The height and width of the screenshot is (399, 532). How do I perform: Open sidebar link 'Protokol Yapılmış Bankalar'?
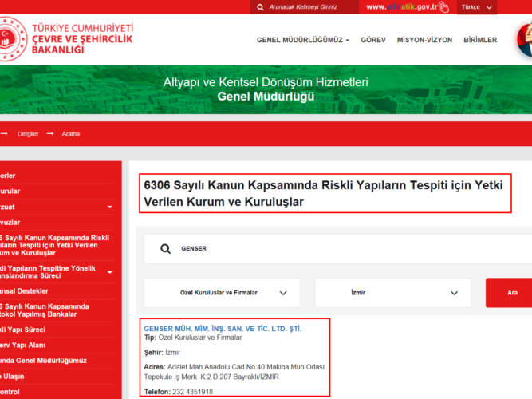coord(45,310)
